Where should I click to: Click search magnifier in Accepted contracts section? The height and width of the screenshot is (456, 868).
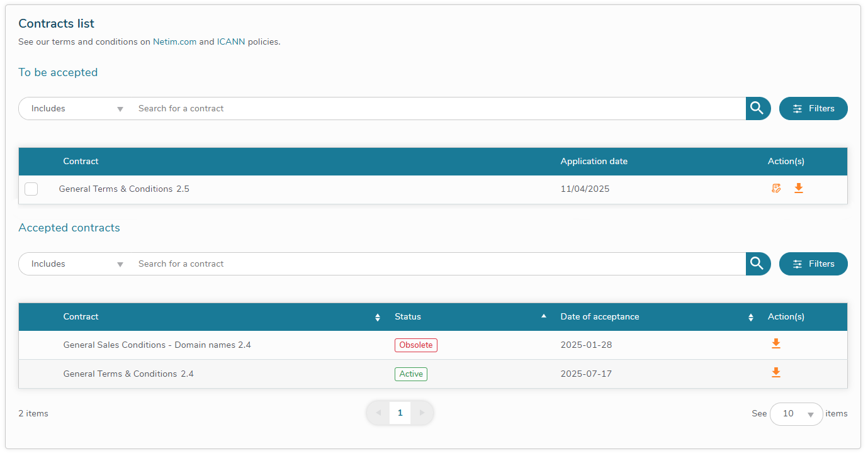758,264
